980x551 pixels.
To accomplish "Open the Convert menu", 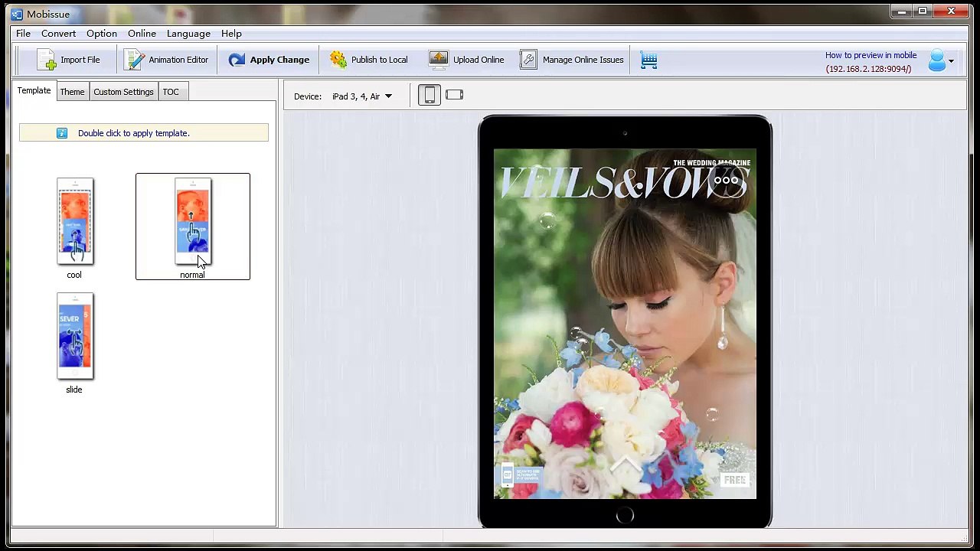I will point(58,34).
